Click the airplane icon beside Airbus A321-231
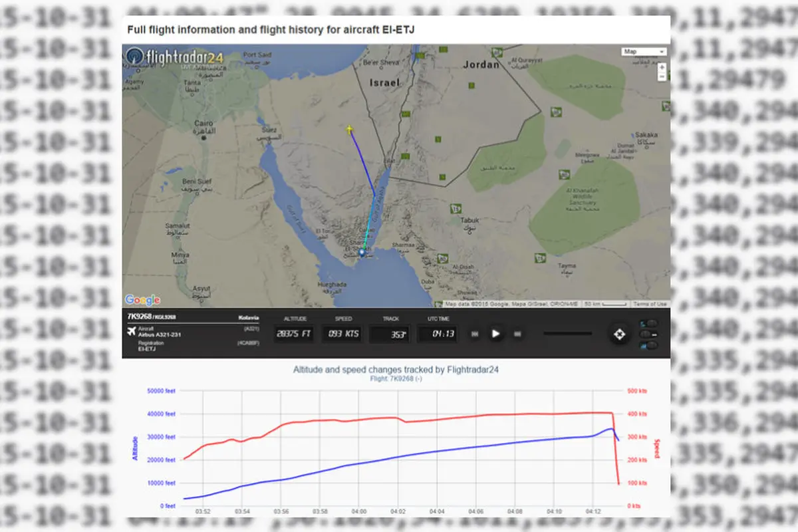 point(132,331)
